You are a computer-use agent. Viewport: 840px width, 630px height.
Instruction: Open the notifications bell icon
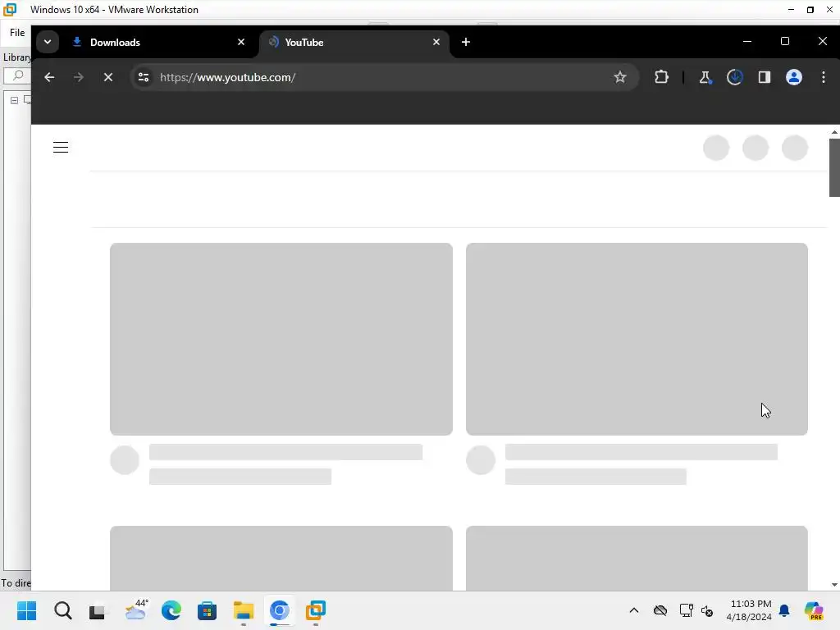784,610
